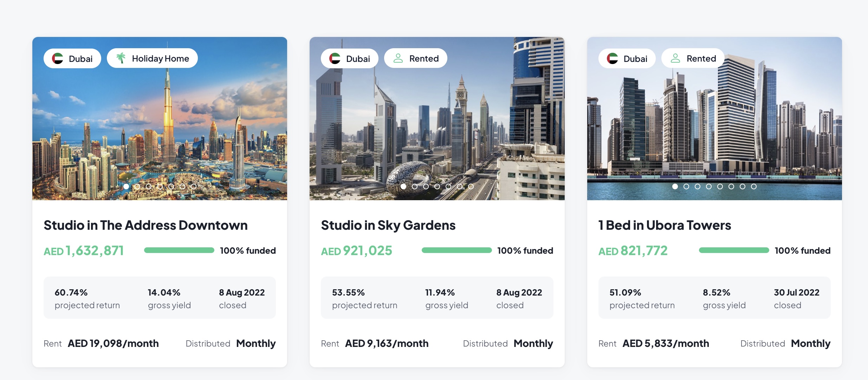
Task: Click the person icon on Ubora Towers Rented badge
Action: (x=675, y=58)
